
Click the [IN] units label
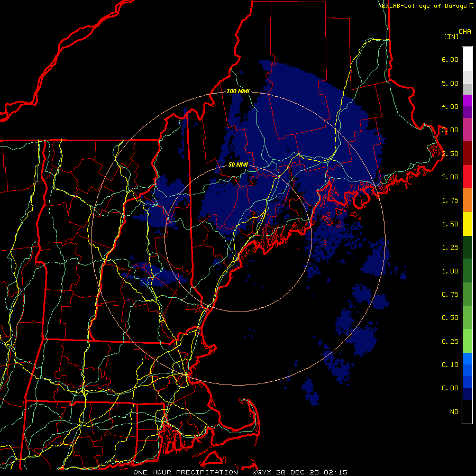click(451, 36)
